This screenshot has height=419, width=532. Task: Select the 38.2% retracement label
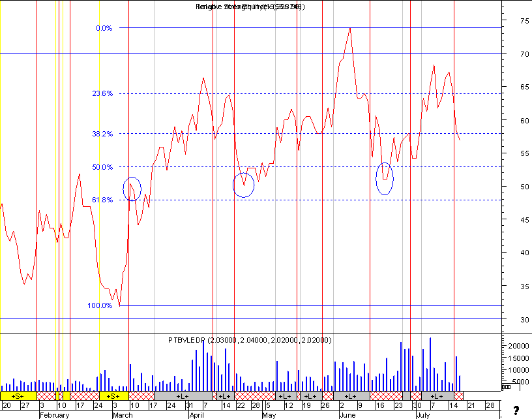[x=102, y=134]
